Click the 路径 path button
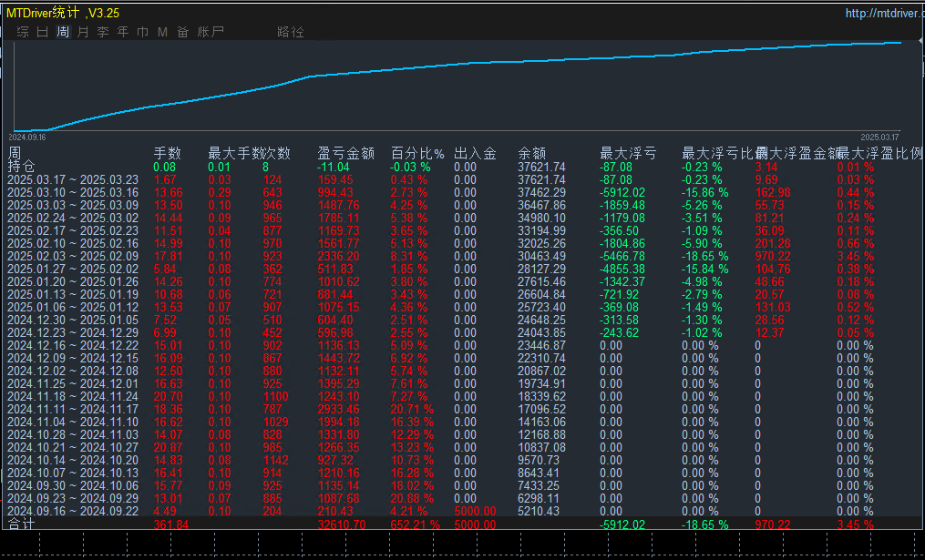 [291, 32]
